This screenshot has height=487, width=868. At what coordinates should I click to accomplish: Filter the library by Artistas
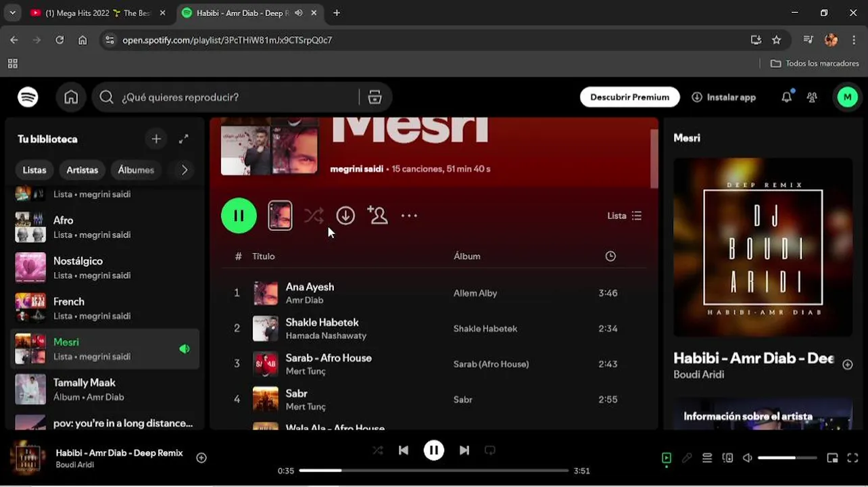(82, 170)
